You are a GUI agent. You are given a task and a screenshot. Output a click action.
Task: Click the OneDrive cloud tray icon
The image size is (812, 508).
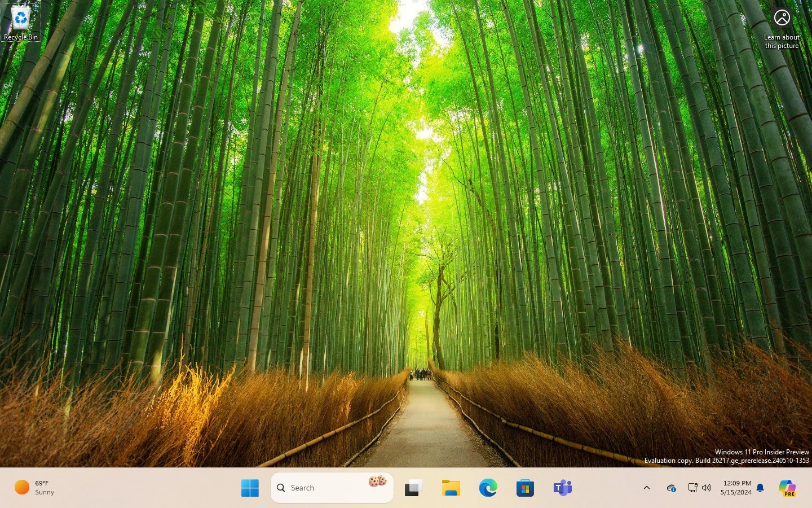(x=671, y=488)
